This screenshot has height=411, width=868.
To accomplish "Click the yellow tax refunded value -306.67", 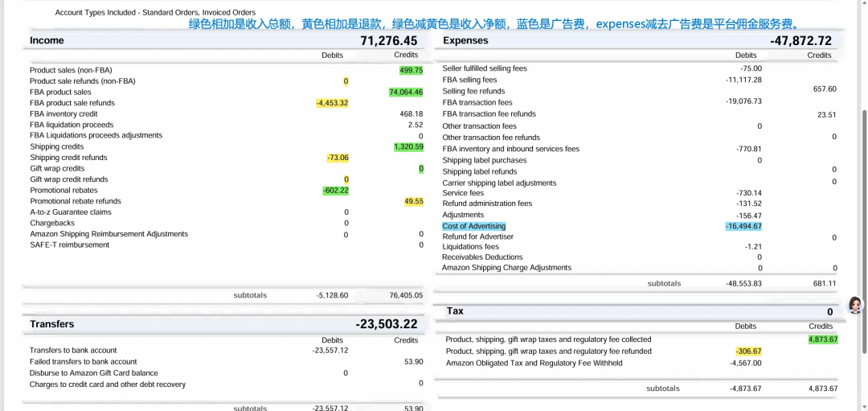I will click(x=747, y=351).
